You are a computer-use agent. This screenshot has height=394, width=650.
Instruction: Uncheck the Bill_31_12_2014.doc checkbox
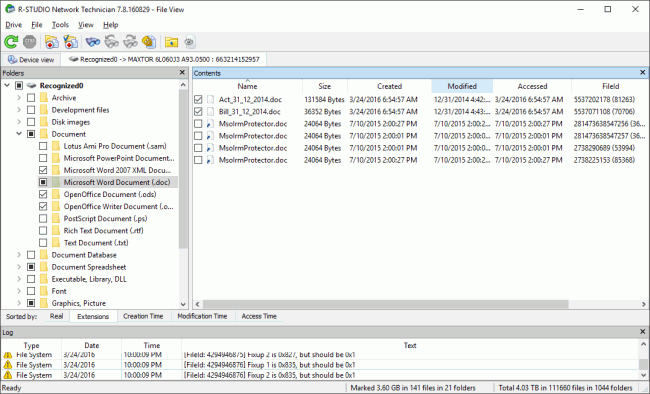[198, 112]
